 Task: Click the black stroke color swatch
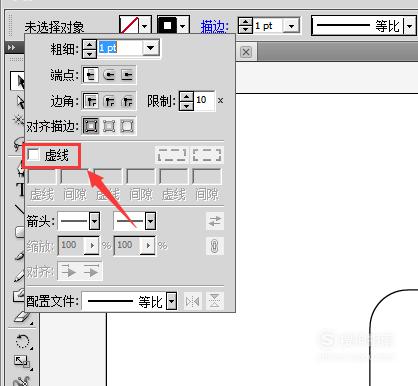coord(167,25)
